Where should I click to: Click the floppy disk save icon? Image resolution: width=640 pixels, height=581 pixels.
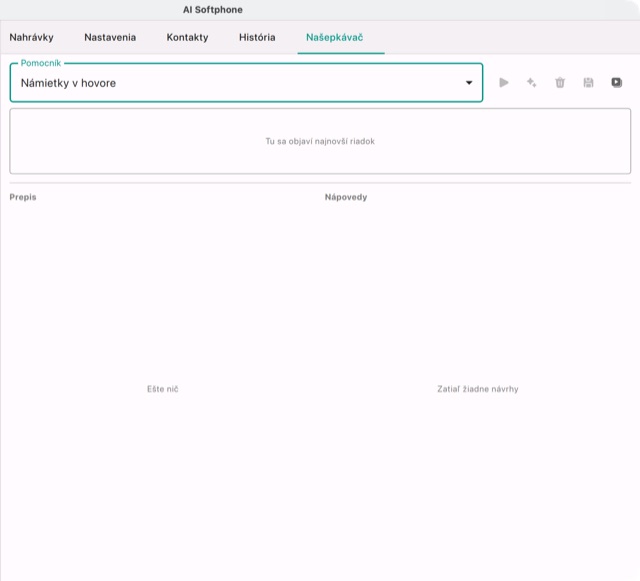588,83
